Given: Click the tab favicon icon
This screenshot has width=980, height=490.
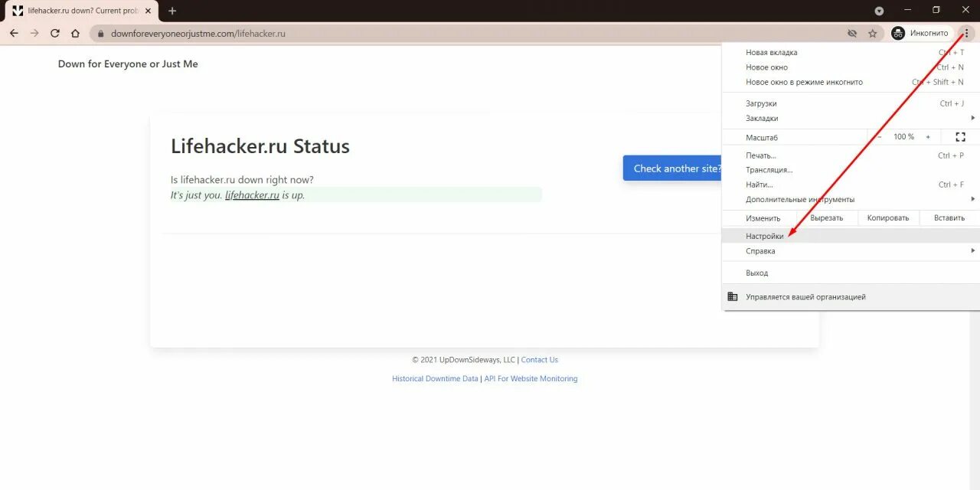Looking at the screenshot, I should 18,11.
